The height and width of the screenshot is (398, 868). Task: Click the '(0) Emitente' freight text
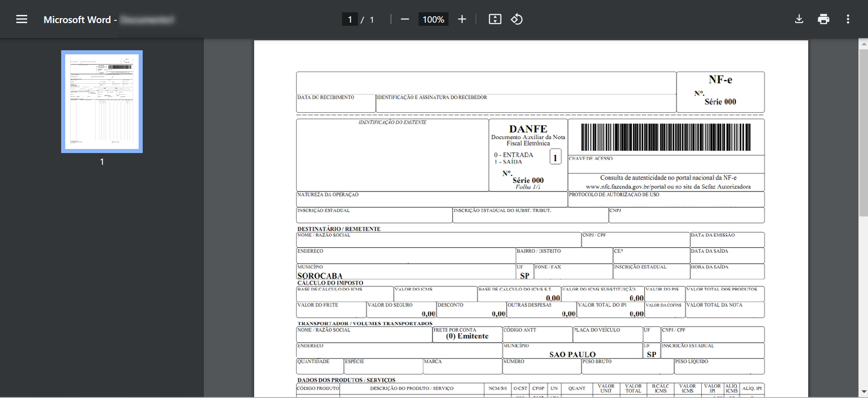point(467,336)
